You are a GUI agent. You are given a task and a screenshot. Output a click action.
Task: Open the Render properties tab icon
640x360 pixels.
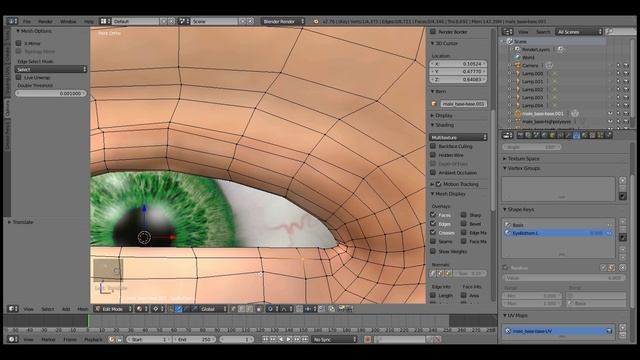[520, 136]
